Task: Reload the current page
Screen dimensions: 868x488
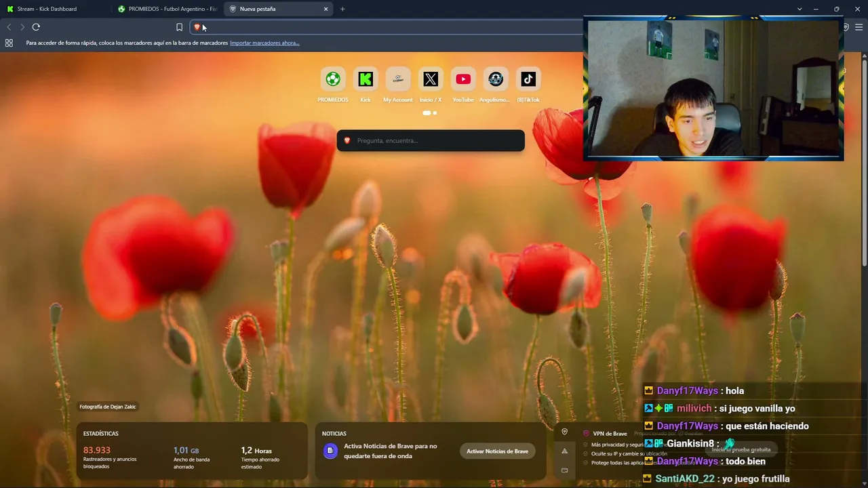Action: click(36, 27)
